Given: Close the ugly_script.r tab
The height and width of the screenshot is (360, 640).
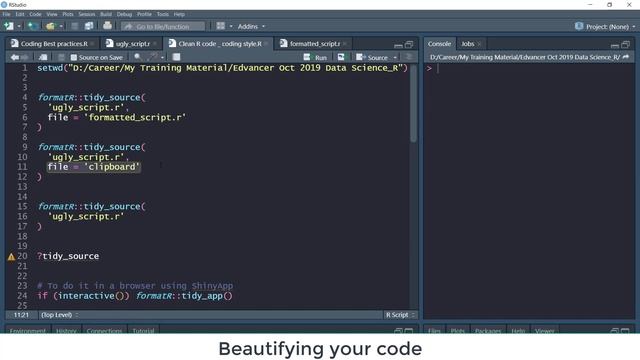Looking at the screenshot, I should pos(155,44).
